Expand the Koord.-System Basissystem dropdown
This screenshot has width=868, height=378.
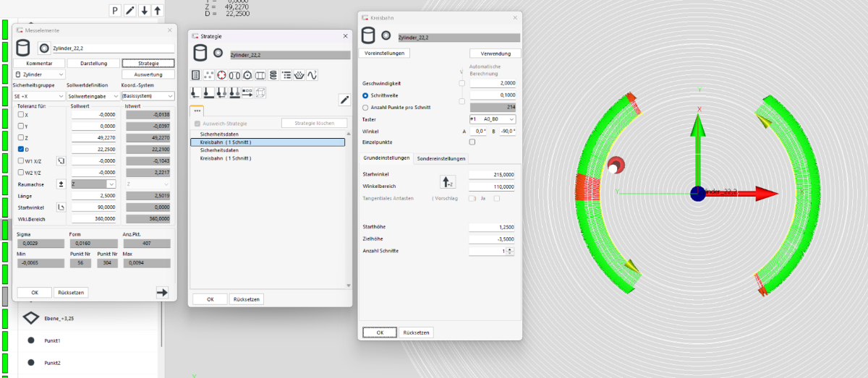point(148,96)
